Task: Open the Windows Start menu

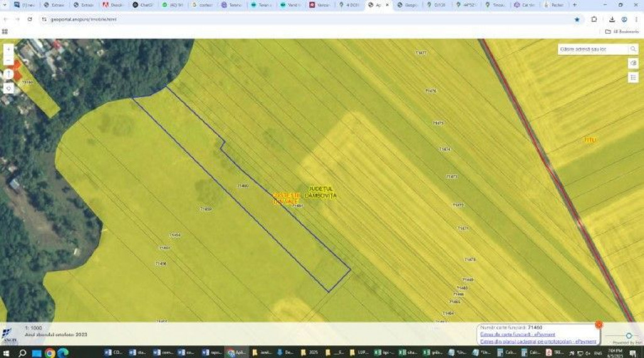Action: 6,353
